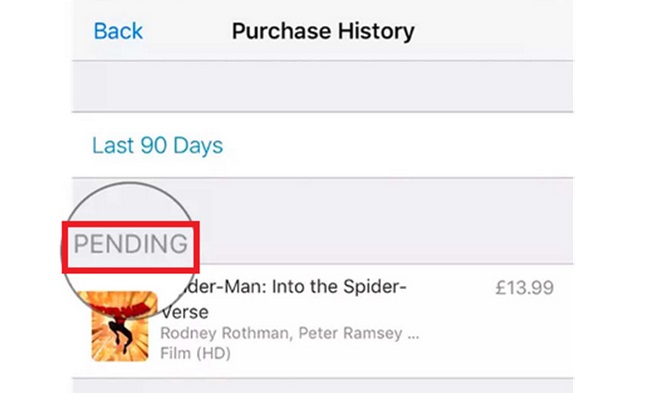Open the Last 90 Days date filter
Viewport: 655px width, 393px height.
click(157, 145)
